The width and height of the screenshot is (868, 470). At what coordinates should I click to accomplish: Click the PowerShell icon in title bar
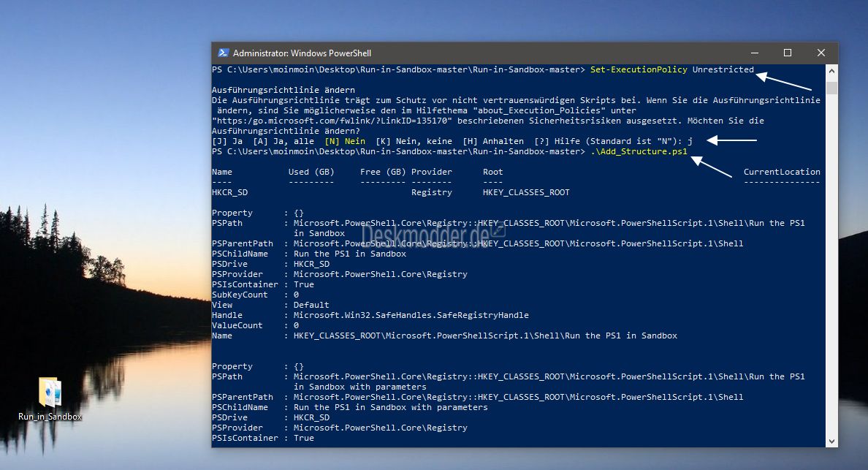point(223,53)
